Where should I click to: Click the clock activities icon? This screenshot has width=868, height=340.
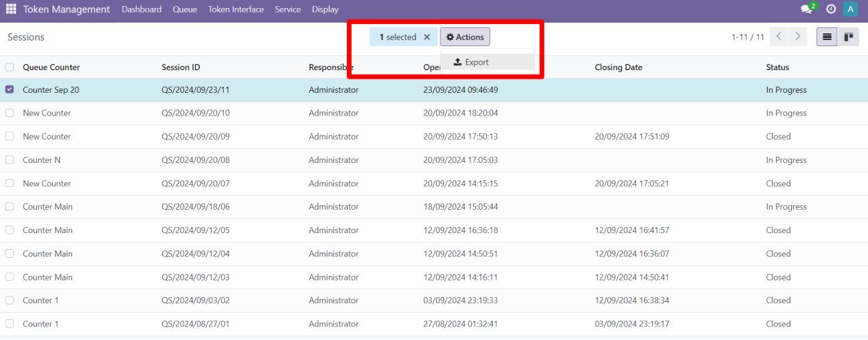tap(831, 9)
